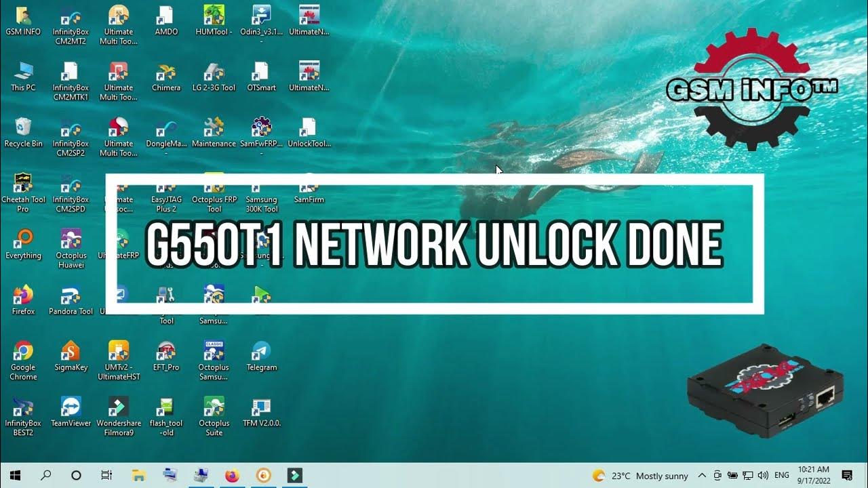Launch Wondershare Filmora9 shortcut

point(119,416)
